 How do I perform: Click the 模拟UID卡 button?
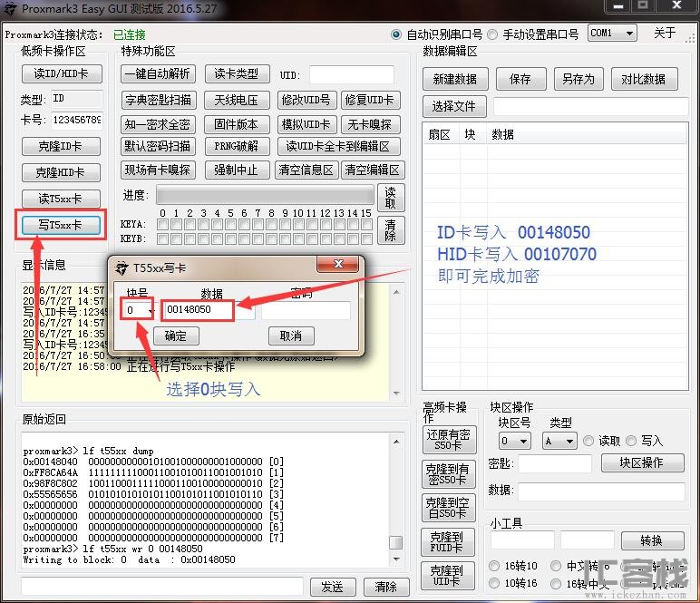click(x=306, y=124)
